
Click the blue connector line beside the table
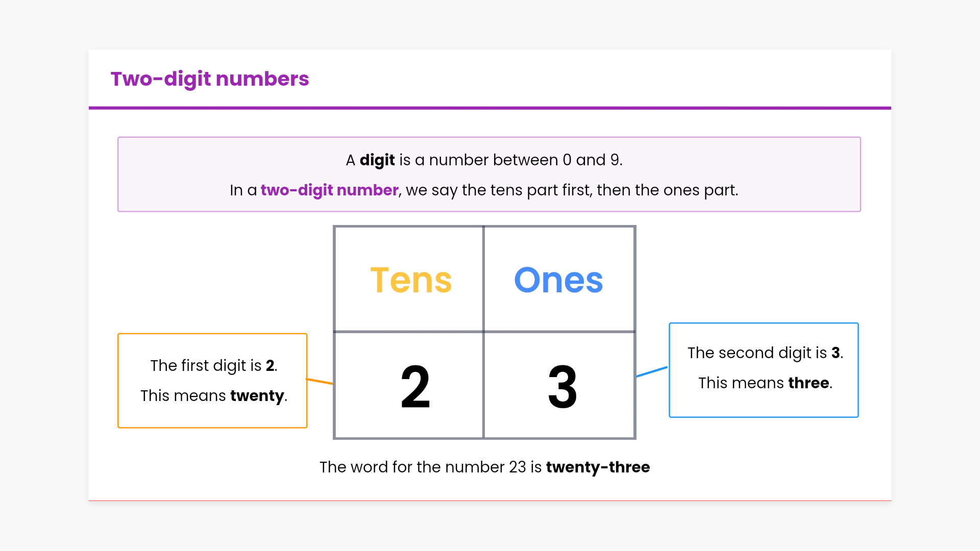[652, 372]
